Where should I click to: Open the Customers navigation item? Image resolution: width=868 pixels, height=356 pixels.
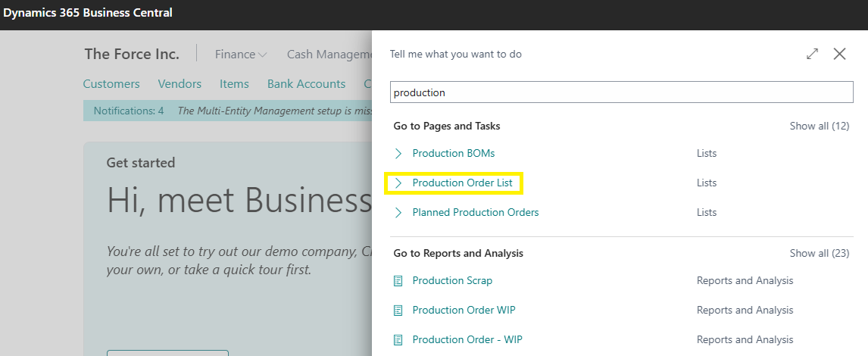111,84
